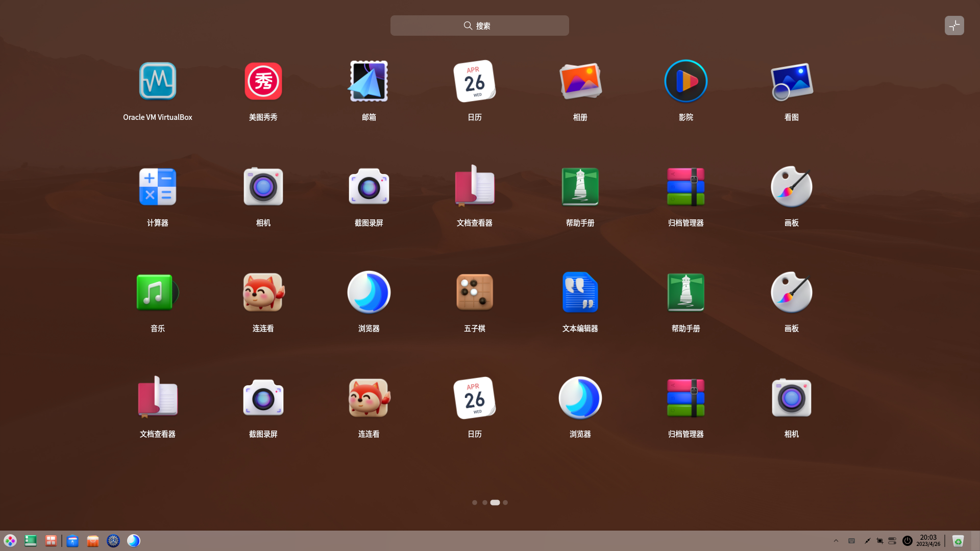Image resolution: width=980 pixels, height=551 pixels.
Task: Open the onscreen keyboard from the tray
Action: (851, 540)
